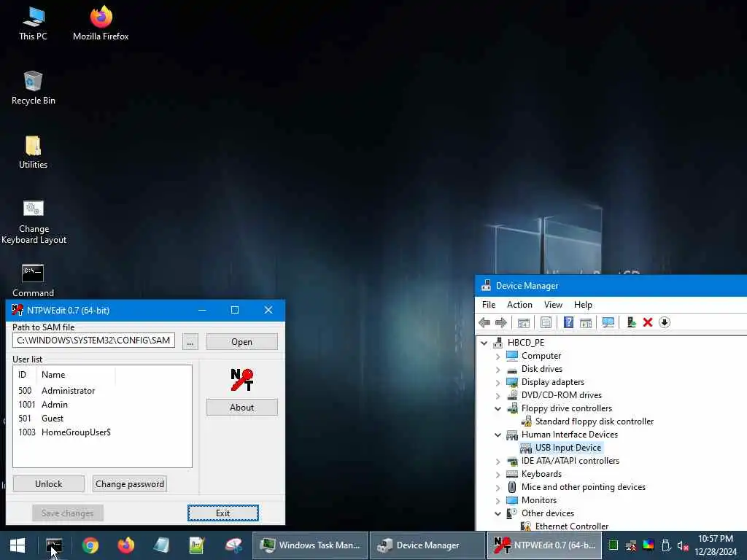This screenshot has height=560, width=747.
Task: Select the HomeGroupUser$ row
Action: 102,432
